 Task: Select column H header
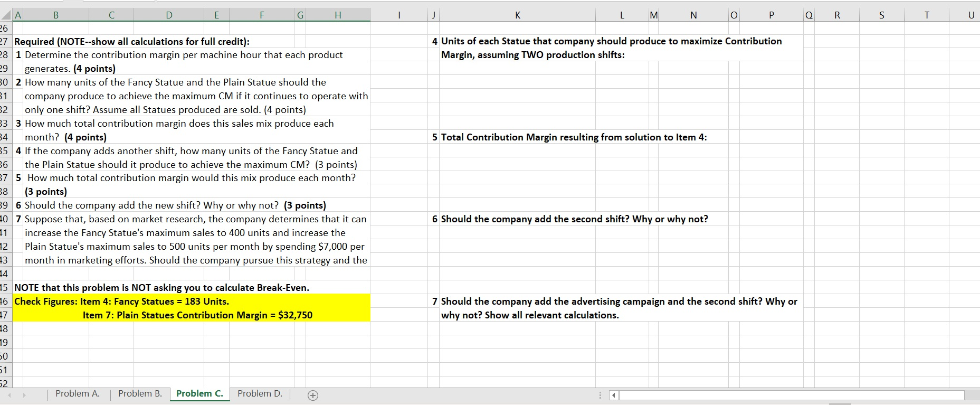coord(338,15)
